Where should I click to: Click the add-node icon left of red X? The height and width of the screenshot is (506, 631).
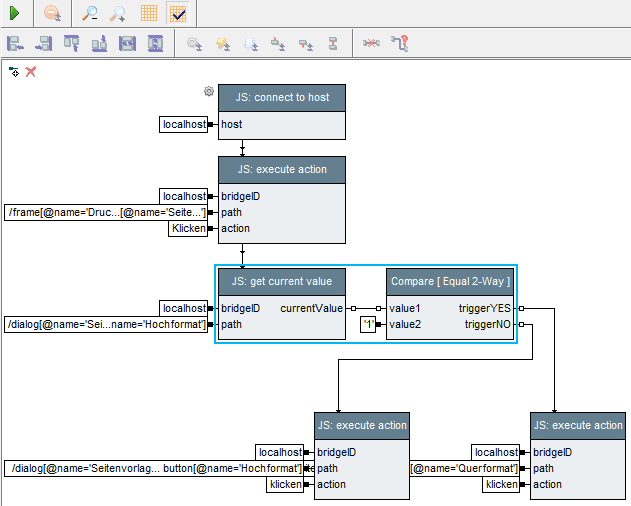14,72
